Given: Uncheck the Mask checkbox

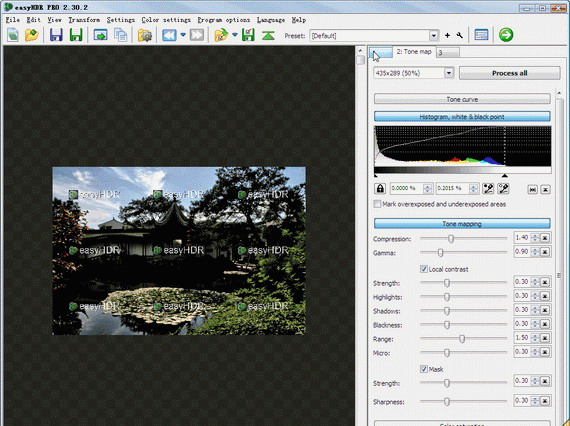Looking at the screenshot, I should click(424, 369).
